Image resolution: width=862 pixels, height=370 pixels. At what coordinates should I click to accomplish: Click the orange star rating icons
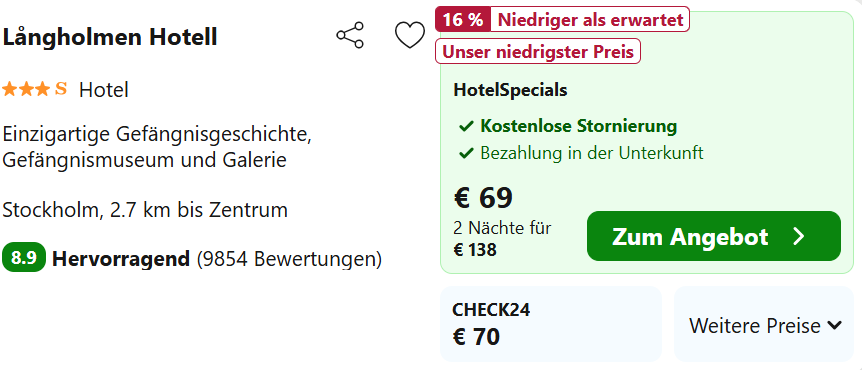coord(26,89)
